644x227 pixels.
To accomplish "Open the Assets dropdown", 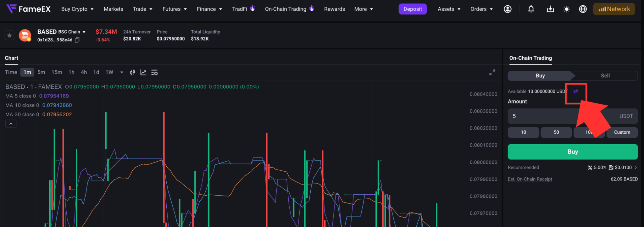I will click(449, 9).
